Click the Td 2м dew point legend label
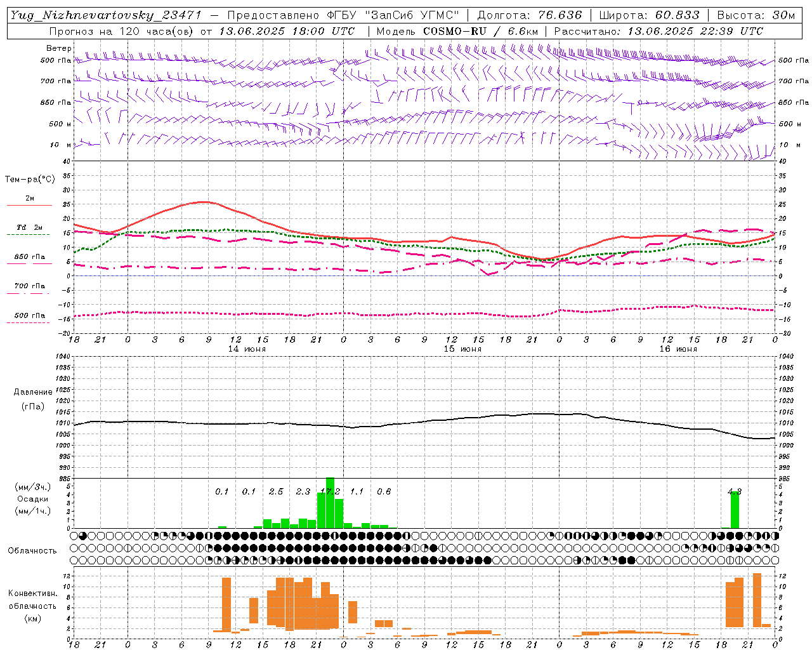The height and width of the screenshot is (650, 812). click(30, 227)
